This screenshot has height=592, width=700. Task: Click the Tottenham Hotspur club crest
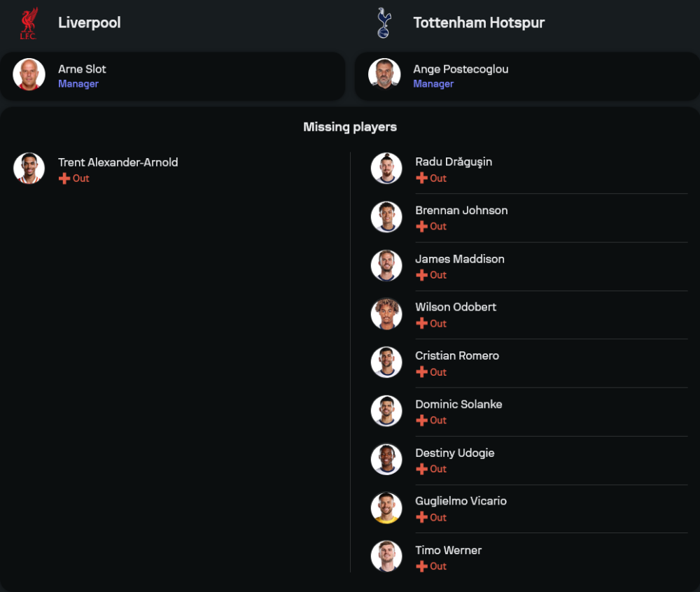[384, 23]
